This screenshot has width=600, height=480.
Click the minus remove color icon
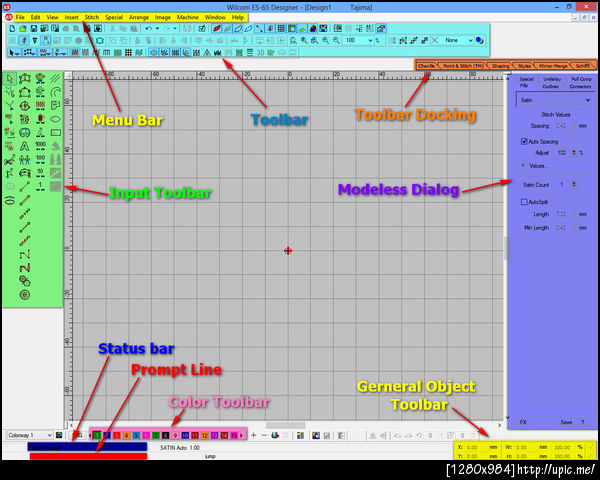pyautogui.click(x=264, y=435)
